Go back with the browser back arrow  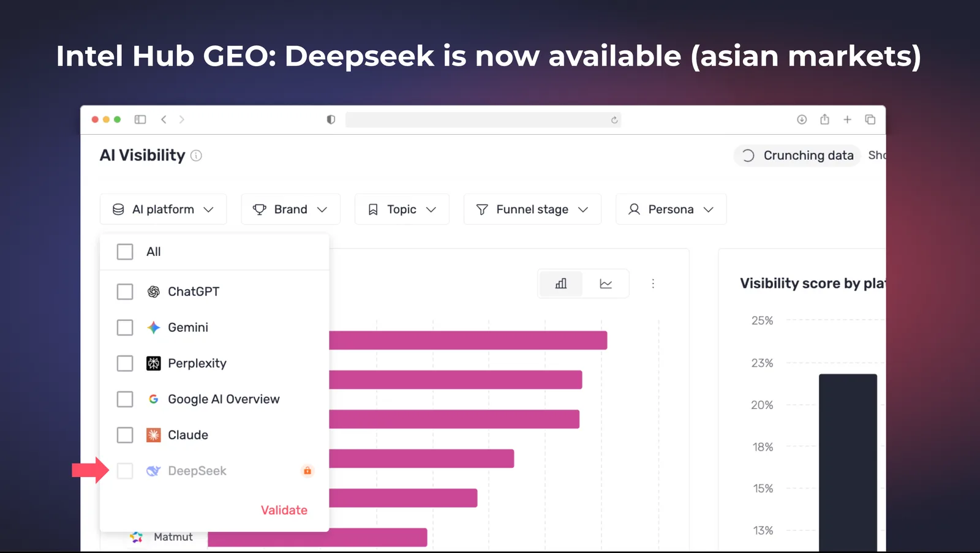tap(164, 119)
